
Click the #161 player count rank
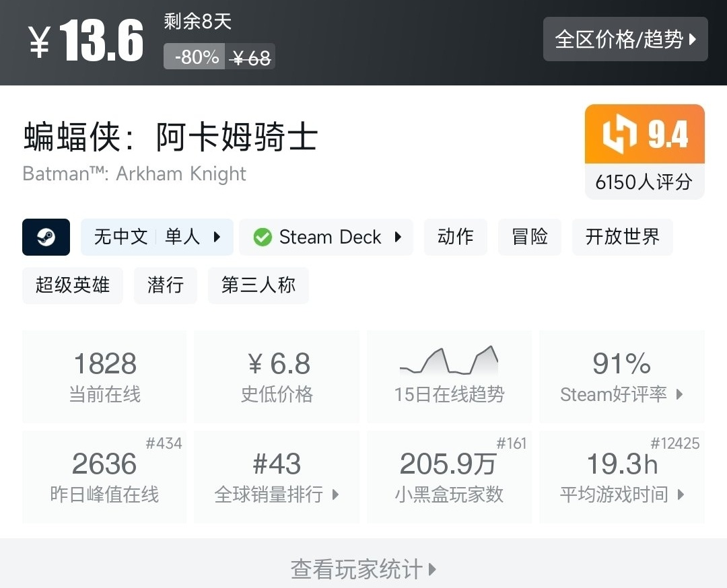coord(512,443)
